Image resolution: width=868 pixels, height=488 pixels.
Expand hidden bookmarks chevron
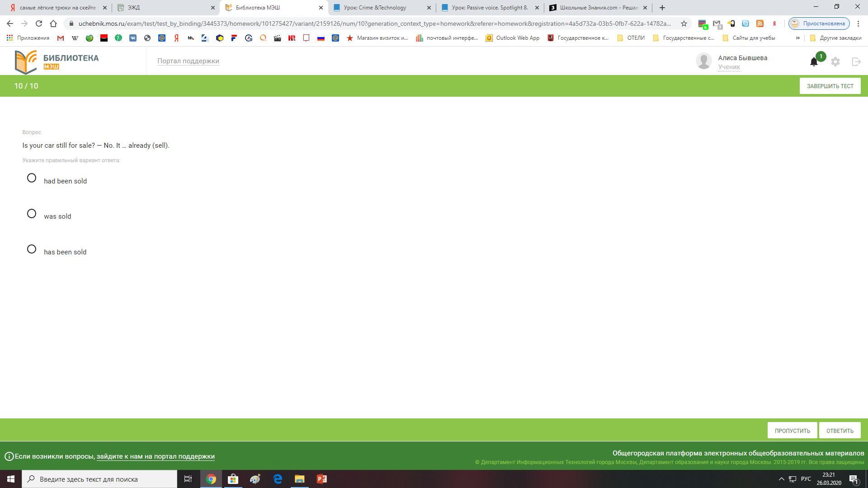(x=797, y=38)
